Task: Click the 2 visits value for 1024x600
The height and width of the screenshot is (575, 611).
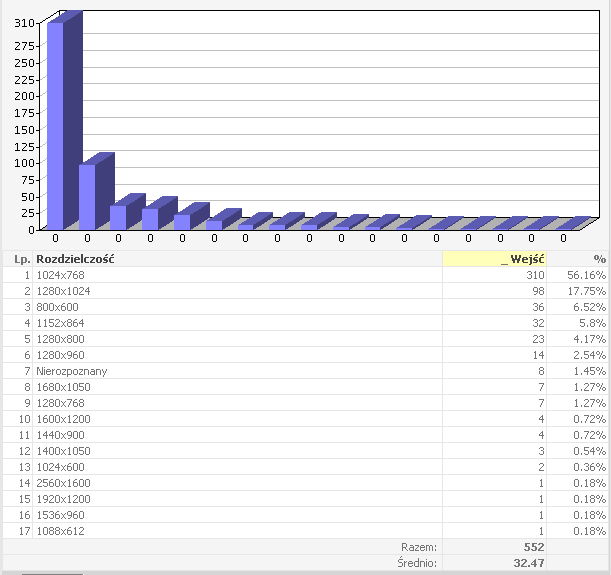Action: pos(541,467)
